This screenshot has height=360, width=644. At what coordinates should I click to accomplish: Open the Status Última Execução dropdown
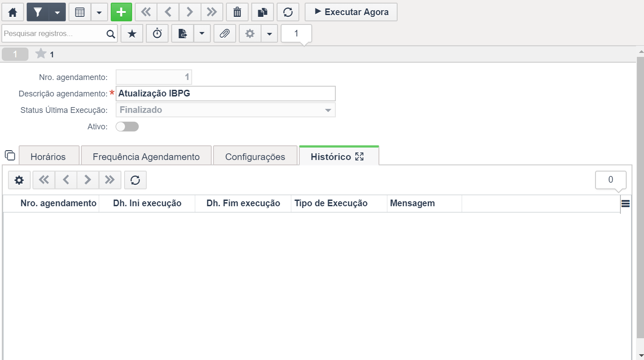[x=225, y=110]
